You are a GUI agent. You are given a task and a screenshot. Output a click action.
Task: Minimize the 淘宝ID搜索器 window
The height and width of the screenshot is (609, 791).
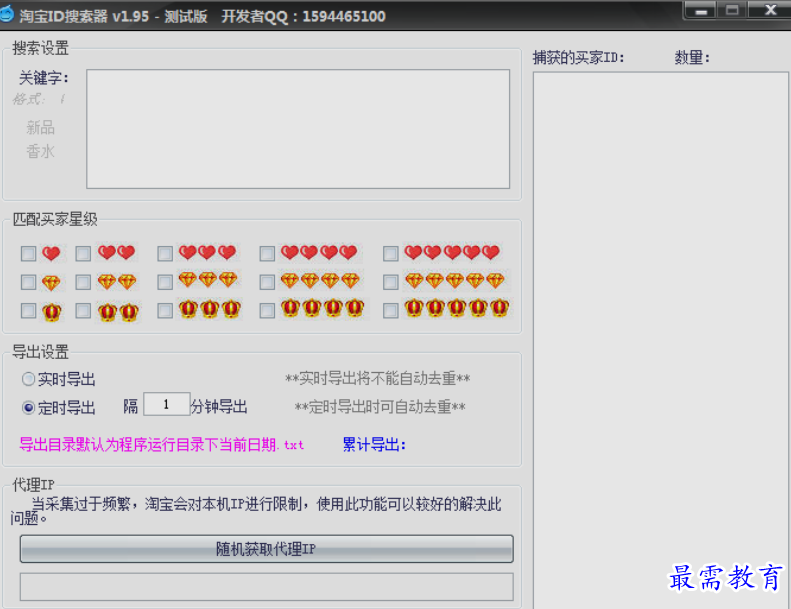[701, 11]
